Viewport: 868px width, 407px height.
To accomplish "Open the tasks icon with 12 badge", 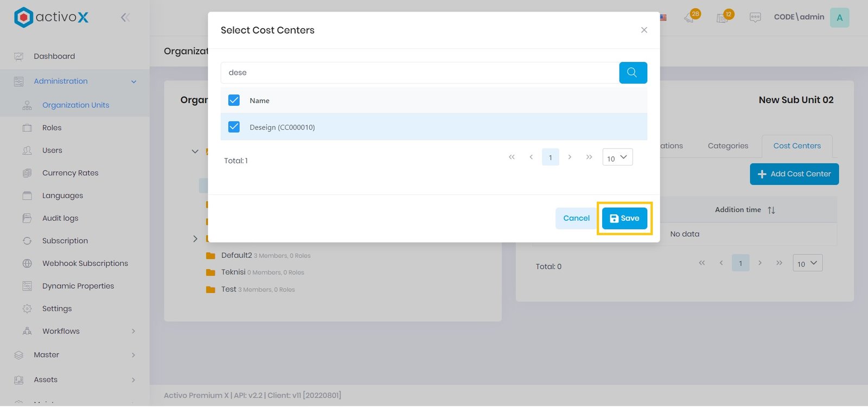I will click(x=724, y=17).
